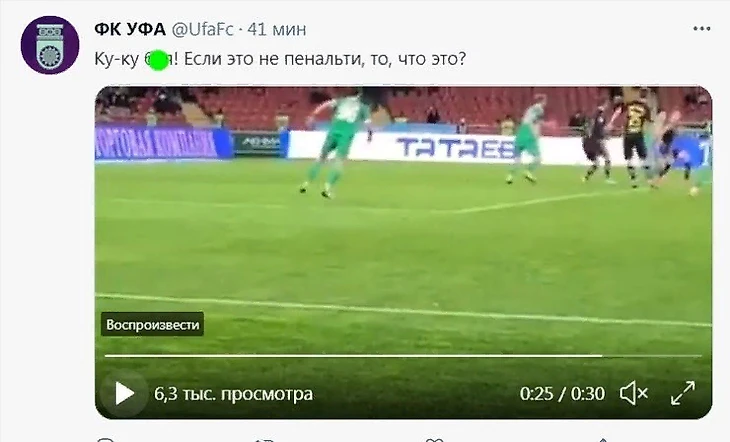Open the tweet via the 41 мин timestamp
The image size is (730, 442).
coord(277,29)
